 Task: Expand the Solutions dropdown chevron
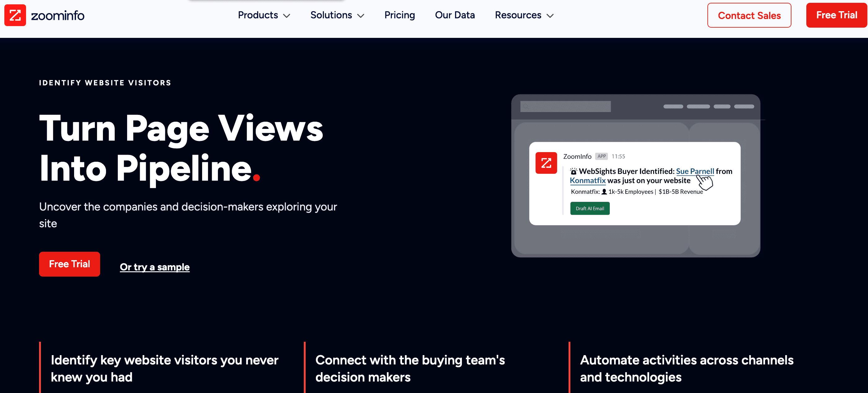(361, 16)
